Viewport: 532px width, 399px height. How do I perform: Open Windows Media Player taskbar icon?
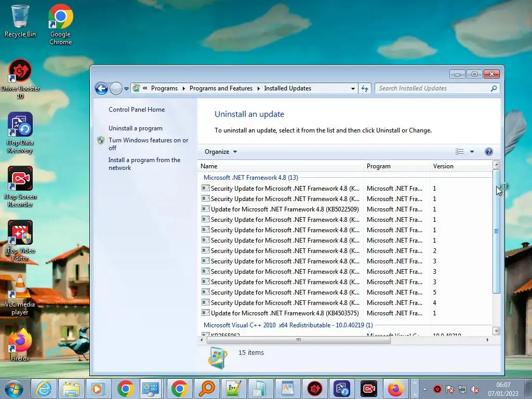click(x=98, y=389)
